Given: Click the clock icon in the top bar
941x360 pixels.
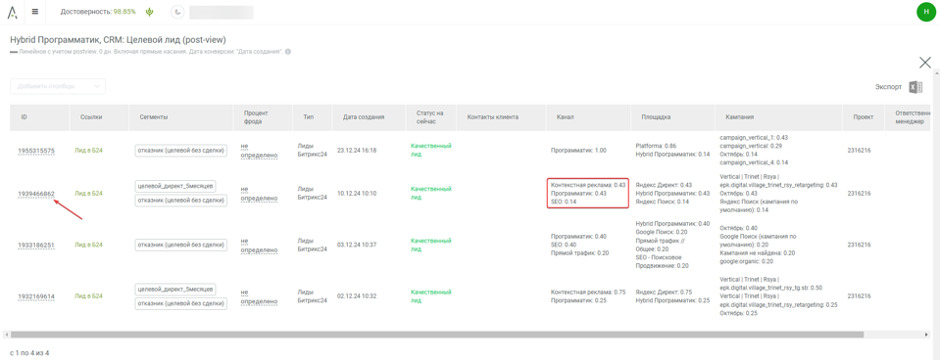Looking at the screenshot, I should click(x=178, y=12).
